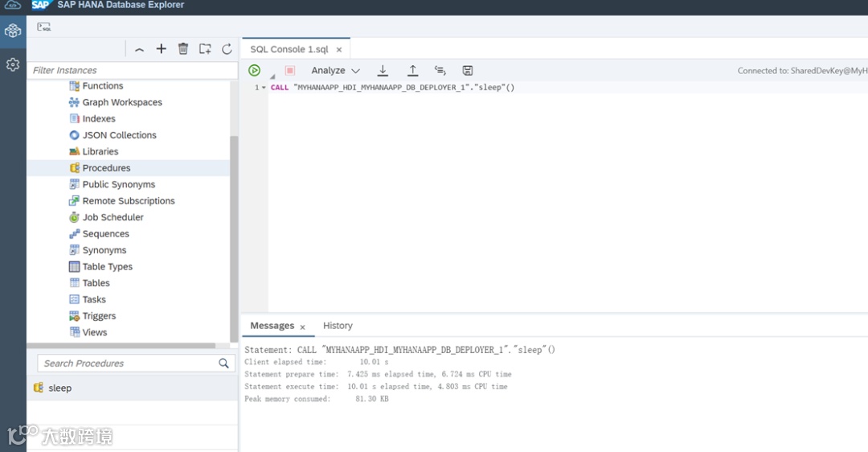
Task: Open a new SQL console icon
Action: [x=43, y=27]
